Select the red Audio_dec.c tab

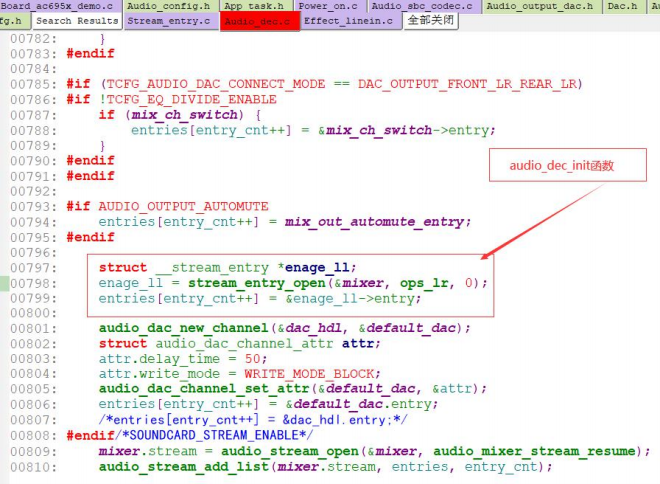click(259, 21)
